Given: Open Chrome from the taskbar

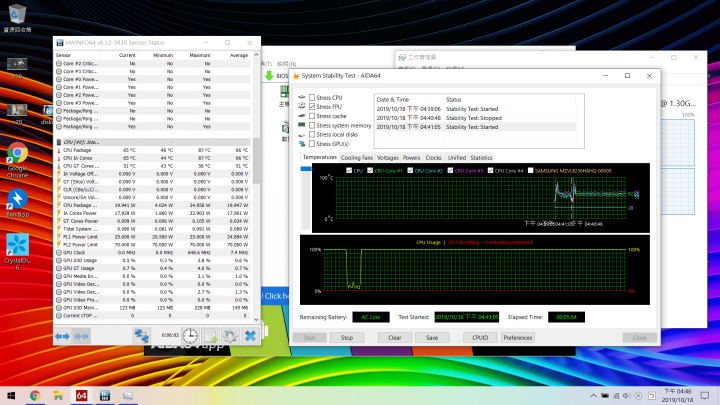Looking at the screenshot, I should 35,395.
